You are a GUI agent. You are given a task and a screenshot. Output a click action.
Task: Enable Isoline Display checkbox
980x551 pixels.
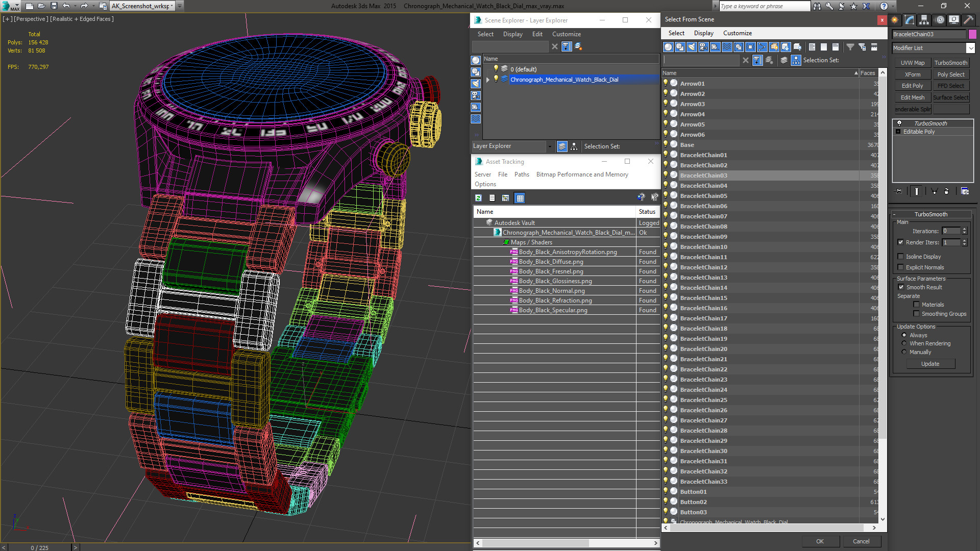(901, 257)
